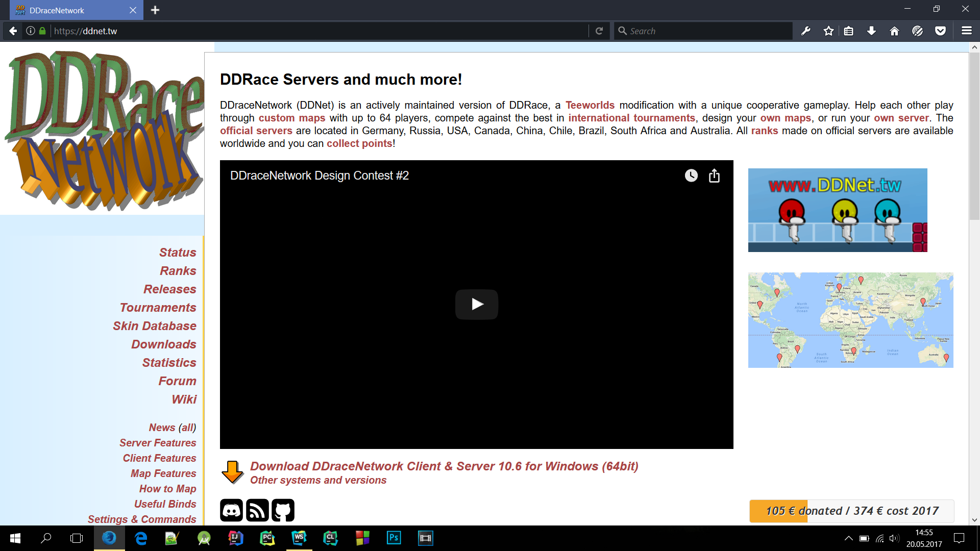
Task: Click the orange download arrow icon
Action: (x=232, y=472)
